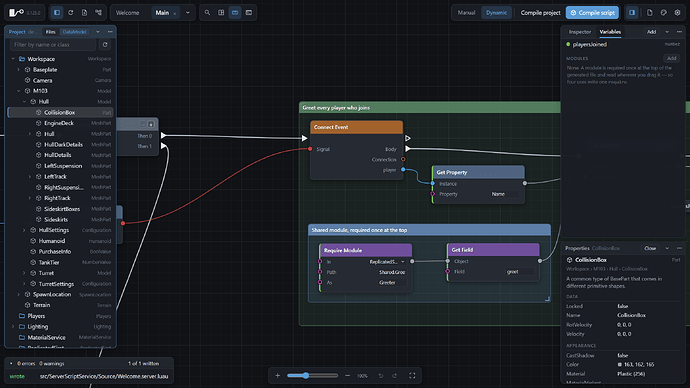Select HullDarkDetails mesh part
Screen dimensions: 690x388
point(60,144)
